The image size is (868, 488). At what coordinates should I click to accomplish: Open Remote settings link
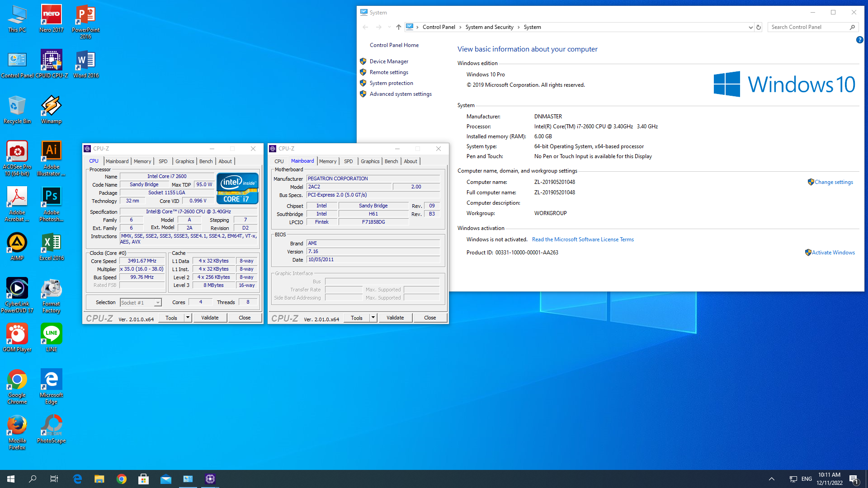[389, 72]
